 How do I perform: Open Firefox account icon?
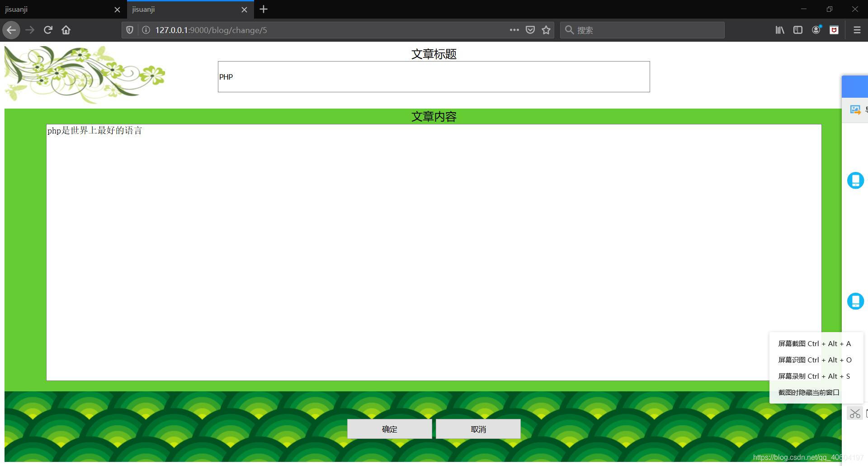point(816,30)
